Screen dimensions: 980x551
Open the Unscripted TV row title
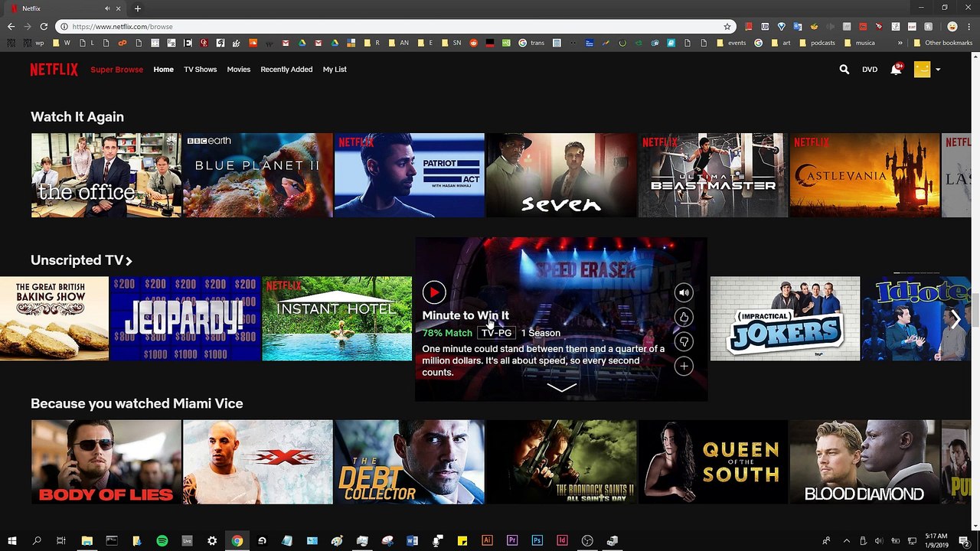81,260
